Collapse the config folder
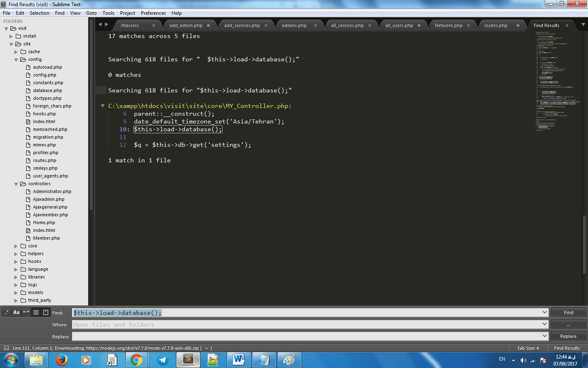The height and width of the screenshot is (368, 588). click(16, 60)
